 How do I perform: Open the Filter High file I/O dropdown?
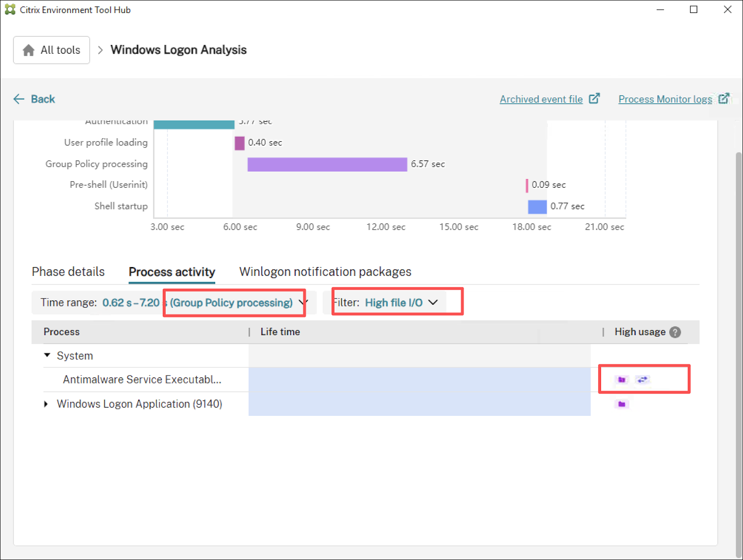point(433,302)
